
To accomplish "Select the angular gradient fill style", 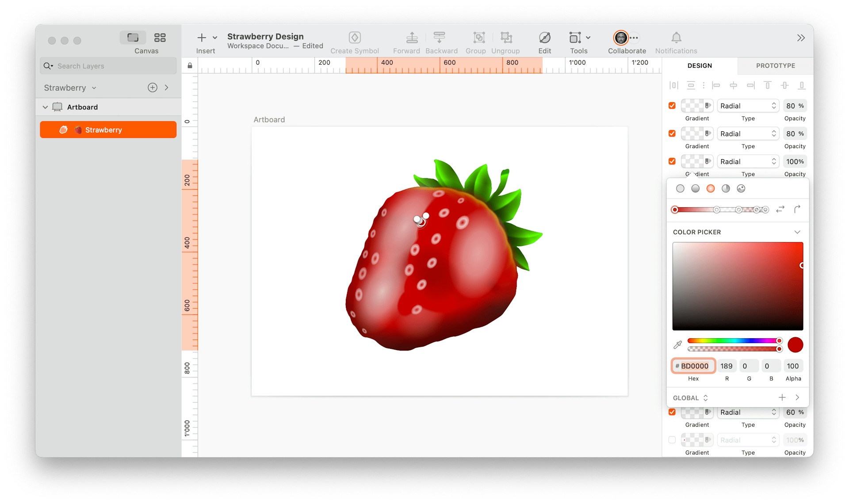I will (x=726, y=188).
